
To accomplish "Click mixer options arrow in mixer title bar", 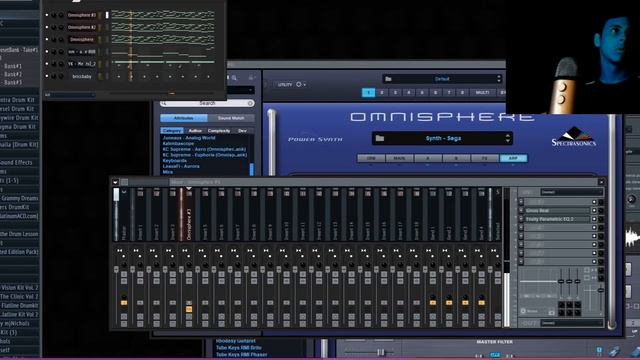I will tap(116, 182).
